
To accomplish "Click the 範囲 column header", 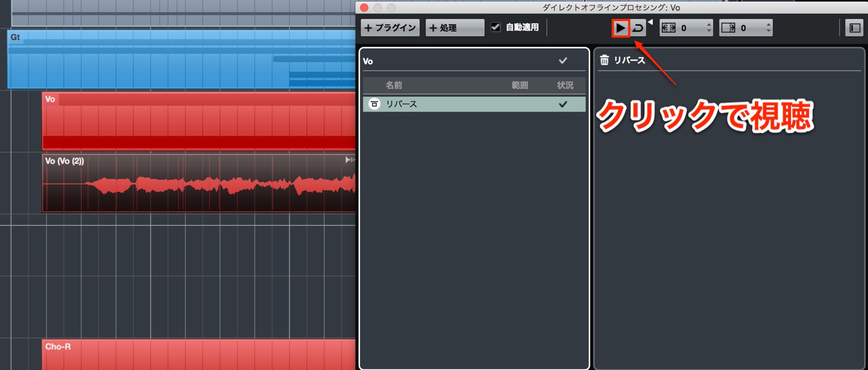I will pos(520,86).
